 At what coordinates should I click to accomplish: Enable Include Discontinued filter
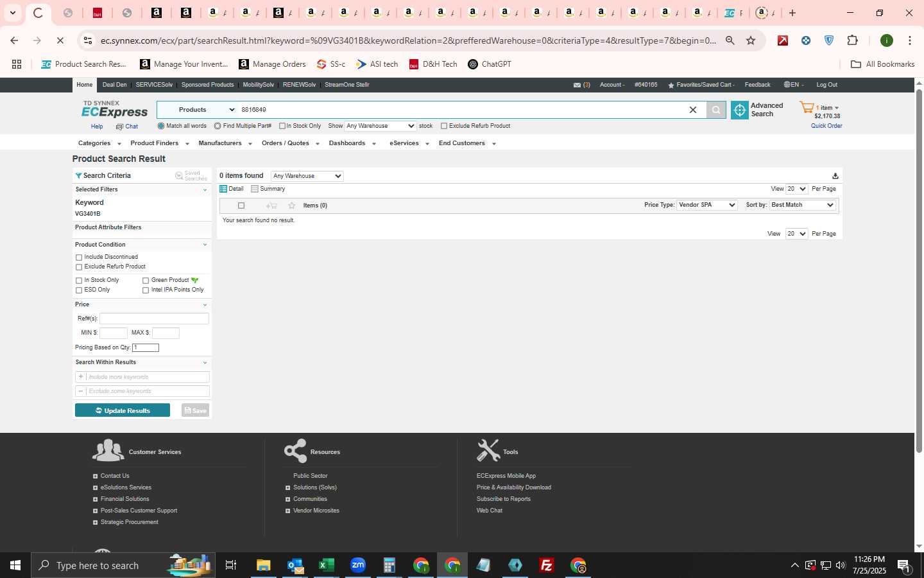tap(79, 258)
